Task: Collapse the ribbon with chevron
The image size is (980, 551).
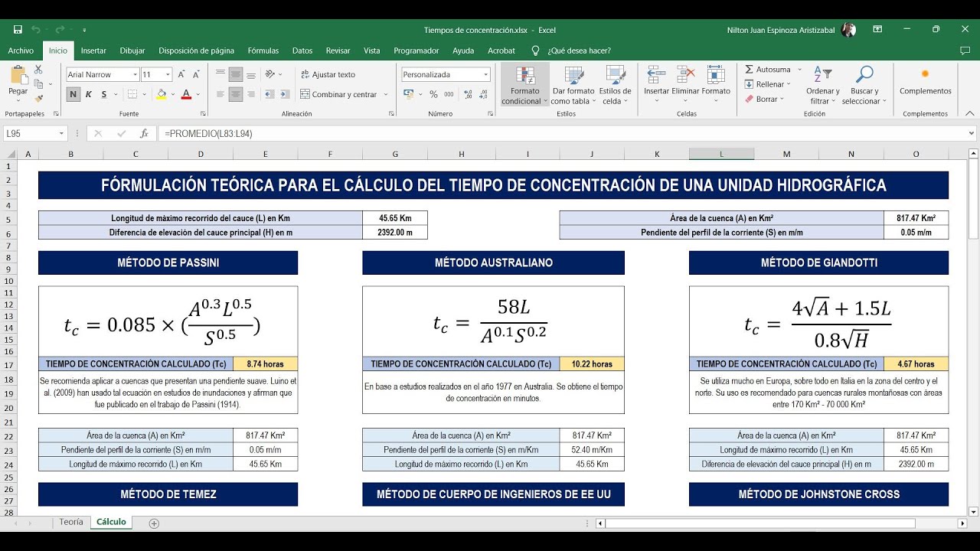Action: 970,114
